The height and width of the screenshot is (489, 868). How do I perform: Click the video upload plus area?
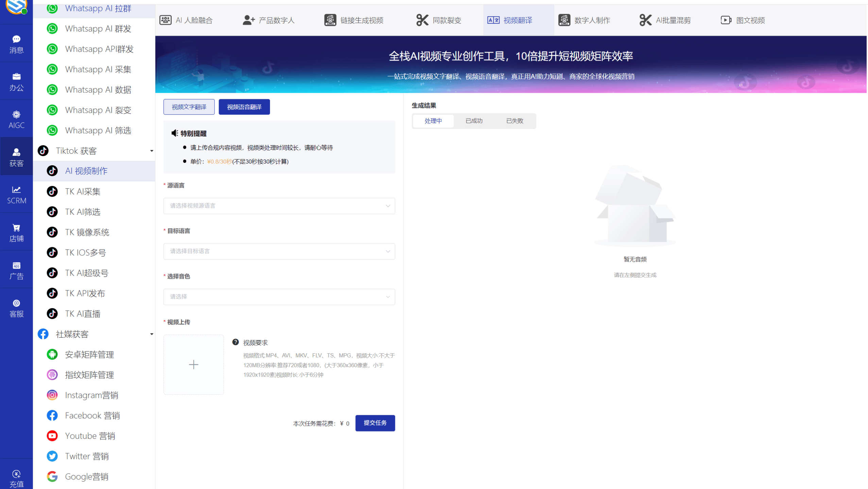coord(193,364)
